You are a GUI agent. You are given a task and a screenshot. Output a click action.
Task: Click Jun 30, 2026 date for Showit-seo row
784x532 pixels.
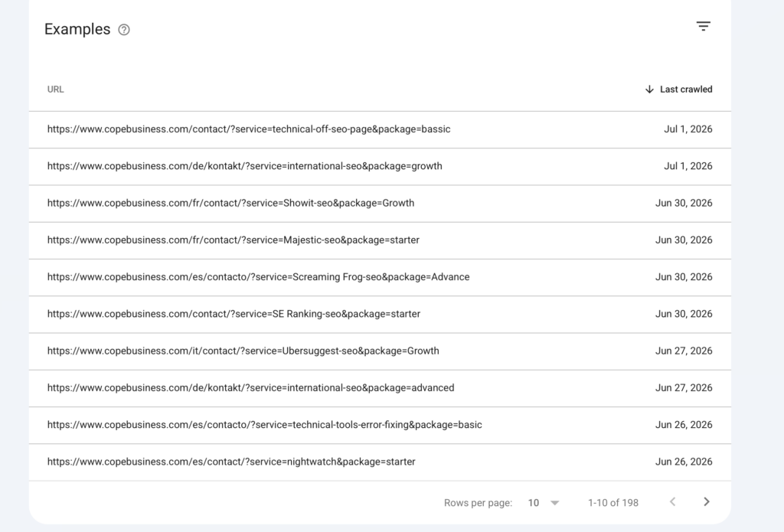684,203
